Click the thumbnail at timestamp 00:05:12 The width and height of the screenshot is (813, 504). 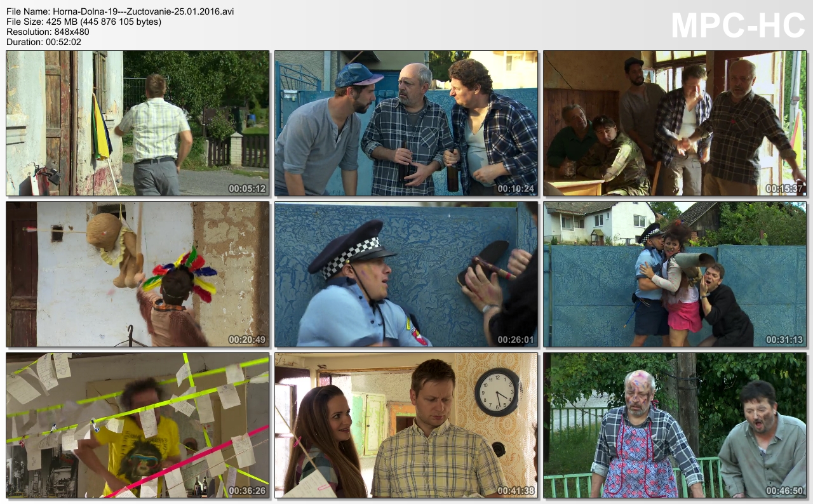click(138, 123)
